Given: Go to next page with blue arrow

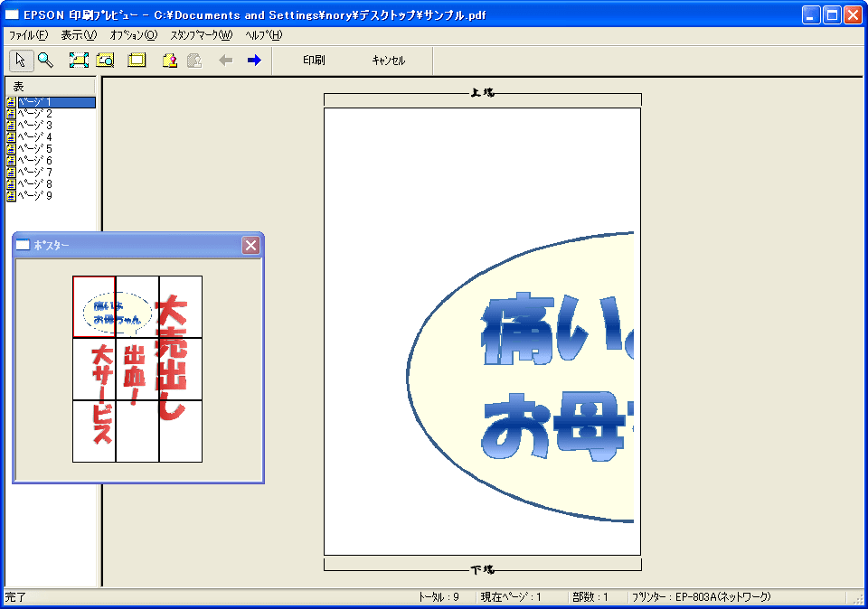Looking at the screenshot, I should pyautogui.click(x=254, y=61).
